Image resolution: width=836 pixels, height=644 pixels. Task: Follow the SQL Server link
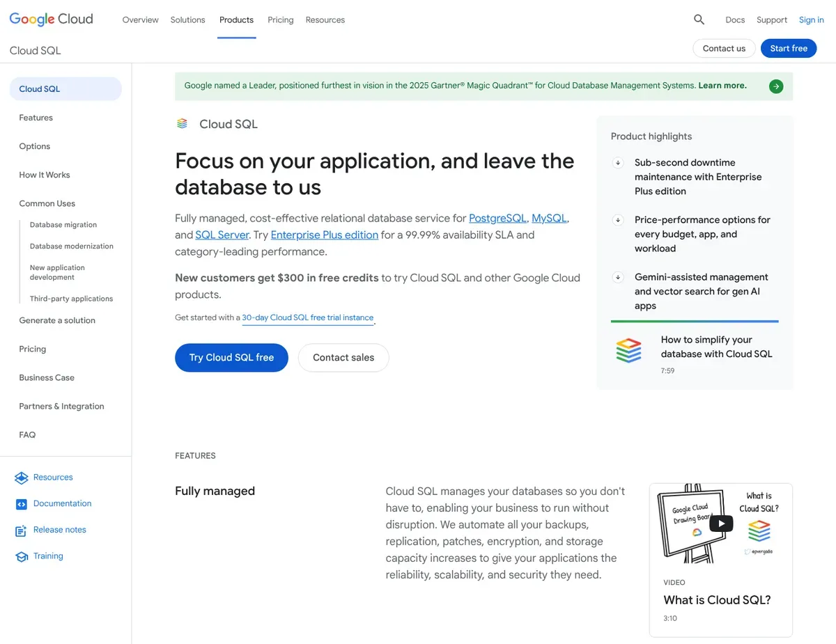click(222, 235)
